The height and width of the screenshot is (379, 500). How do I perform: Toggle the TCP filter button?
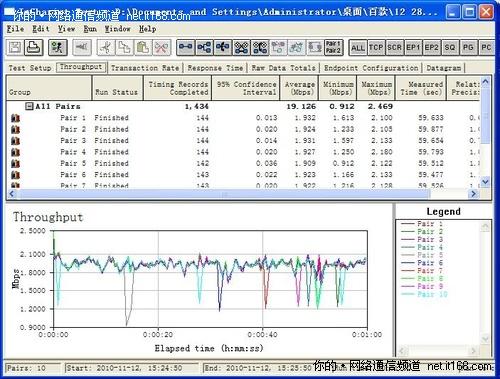(x=376, y=48)
